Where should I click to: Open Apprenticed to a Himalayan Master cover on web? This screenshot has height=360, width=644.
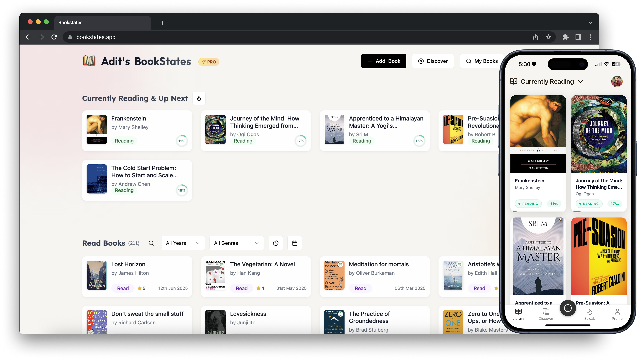click(334, 129)
